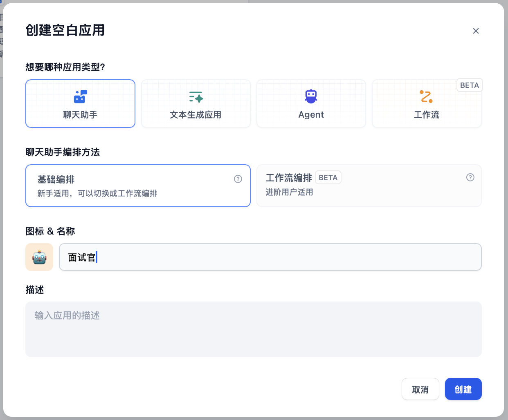
Task: Click the chat assistant robot icon
Action: 80,97
